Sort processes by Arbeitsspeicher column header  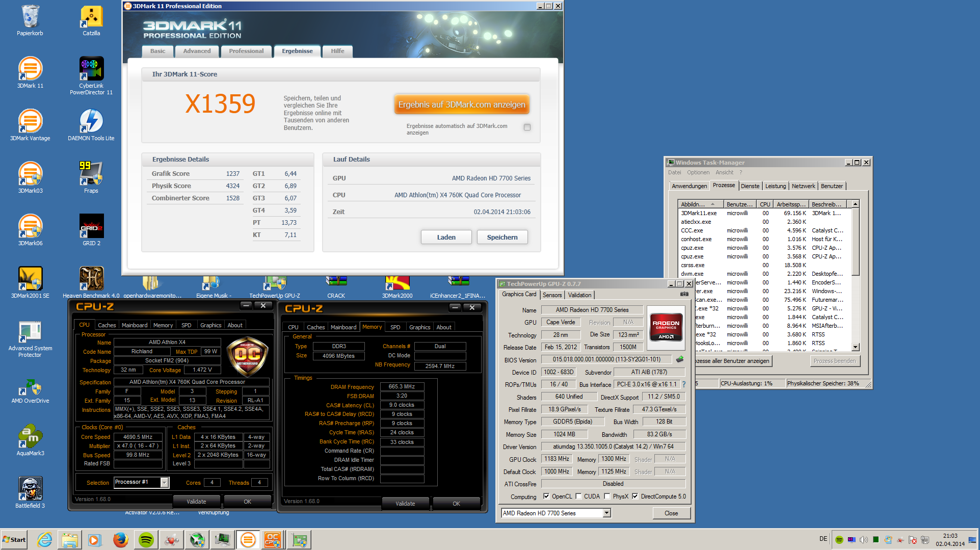point(791,204)
